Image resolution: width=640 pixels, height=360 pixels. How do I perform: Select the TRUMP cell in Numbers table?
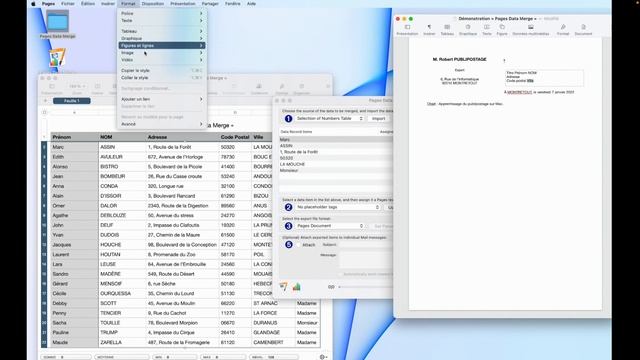pos(122,333)
